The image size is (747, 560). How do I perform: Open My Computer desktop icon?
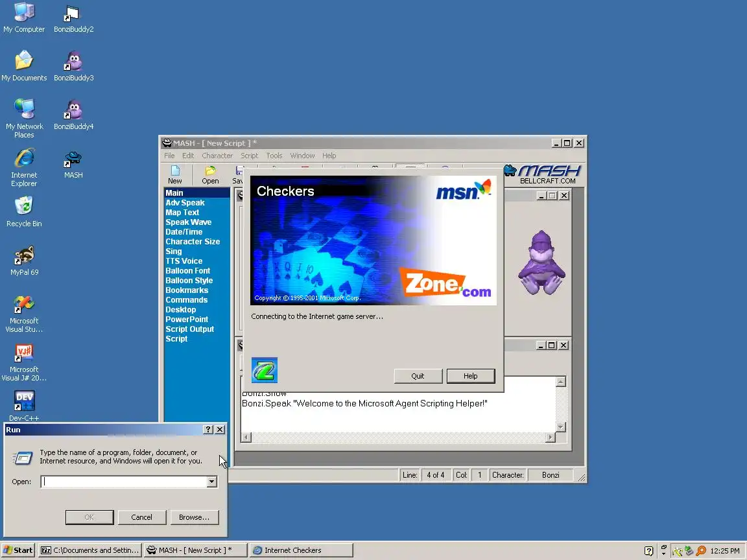tap(24, 17)
